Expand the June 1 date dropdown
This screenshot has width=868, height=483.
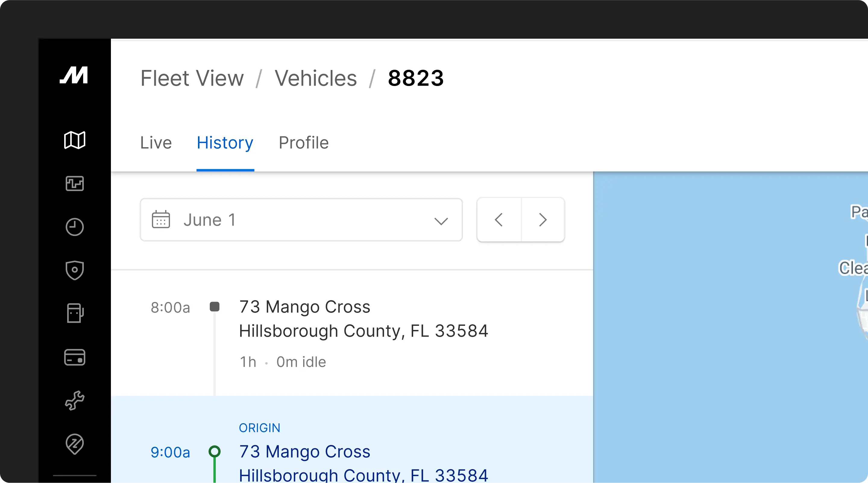[x=301, y=220]
